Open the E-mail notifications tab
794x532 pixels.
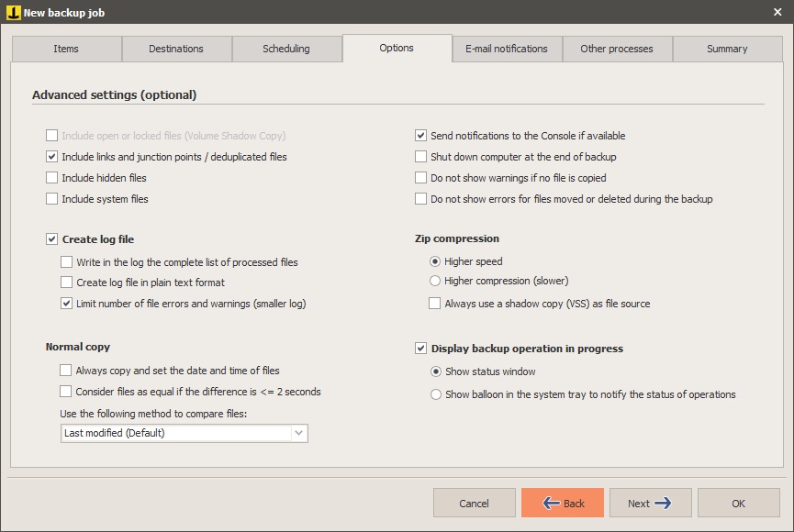(506, 49)
